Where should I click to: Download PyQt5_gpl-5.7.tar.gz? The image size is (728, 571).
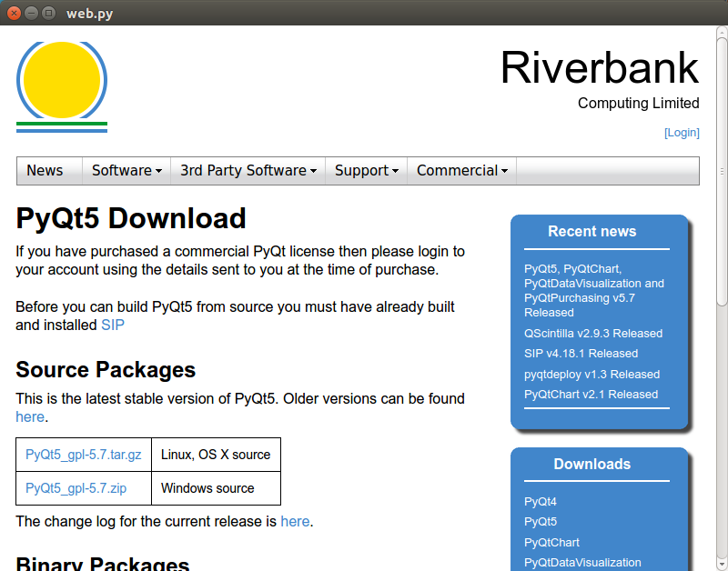pos(84,455)
